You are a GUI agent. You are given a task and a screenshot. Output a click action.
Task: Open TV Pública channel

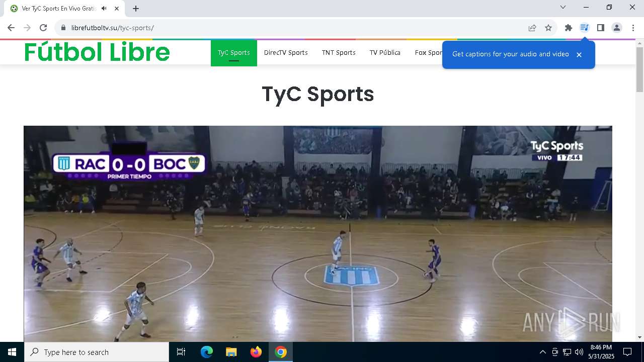[385, 53]
